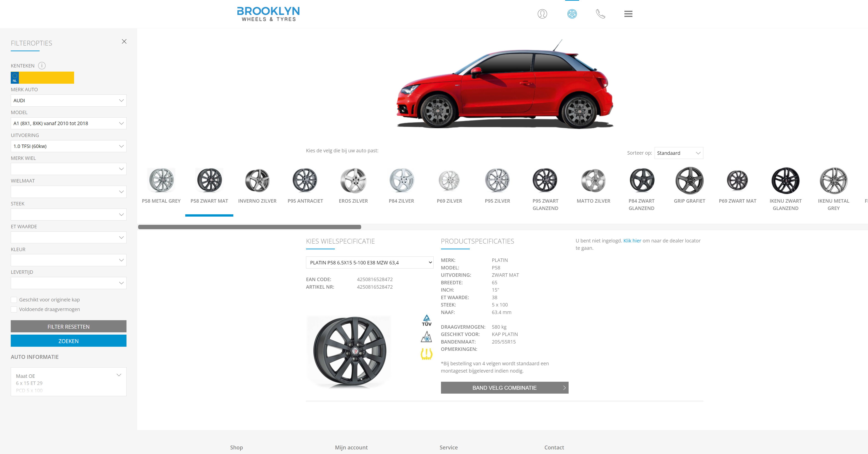Viewport: 868px width, 454px height.
Task: Click the wheel configurator icon in header
Action: (572, 14)
